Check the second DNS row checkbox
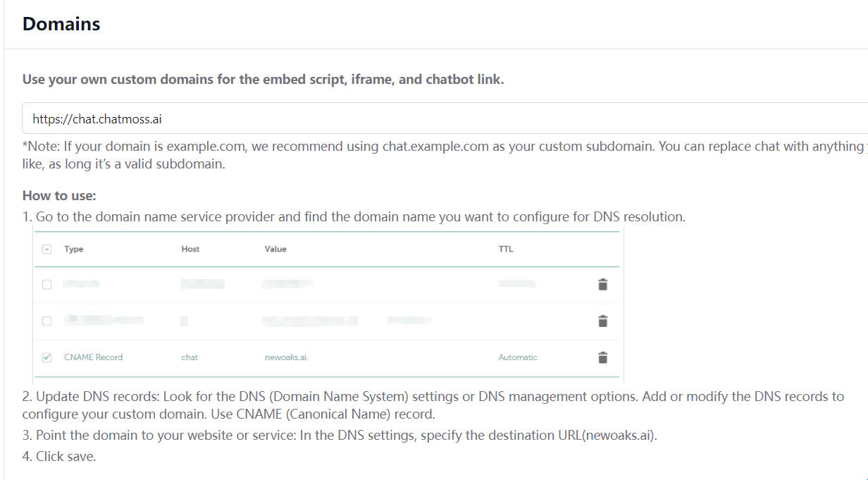868x480 pixels. 47,321
